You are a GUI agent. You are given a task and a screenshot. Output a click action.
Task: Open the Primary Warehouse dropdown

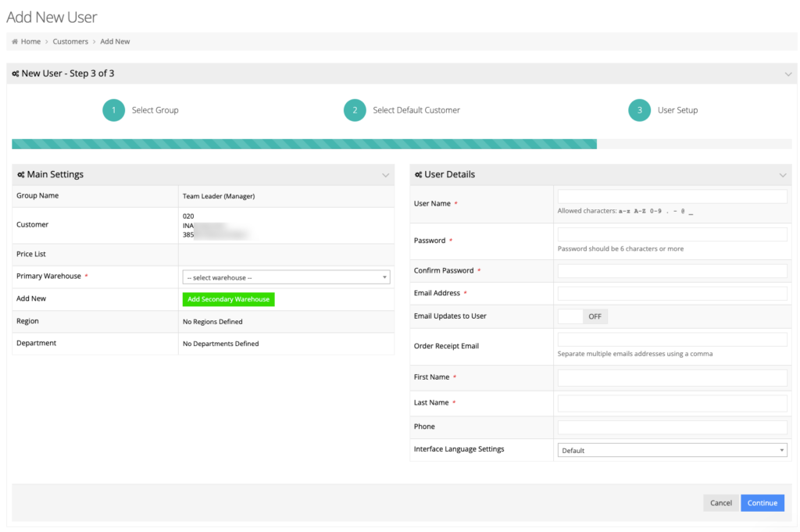(x=285, y=277)
